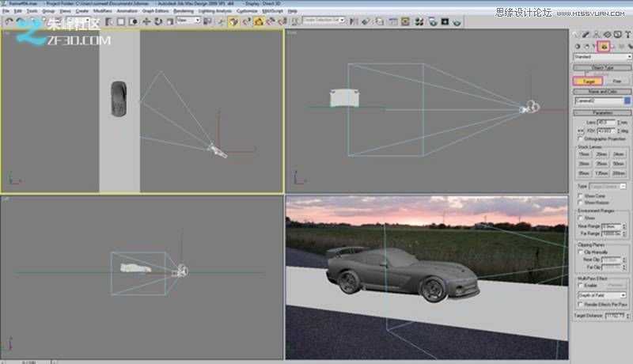Open the Curve Editor

pyautogui.click(x=392, y=21)
